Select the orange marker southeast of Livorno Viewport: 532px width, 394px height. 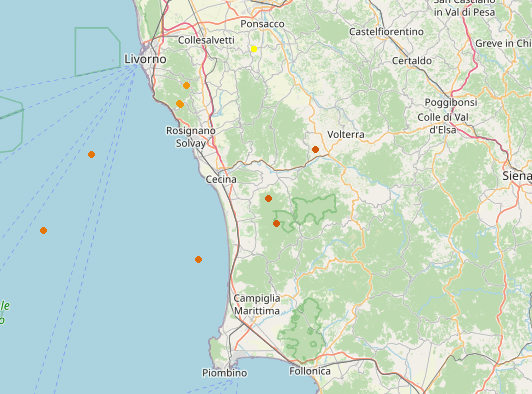186,86
